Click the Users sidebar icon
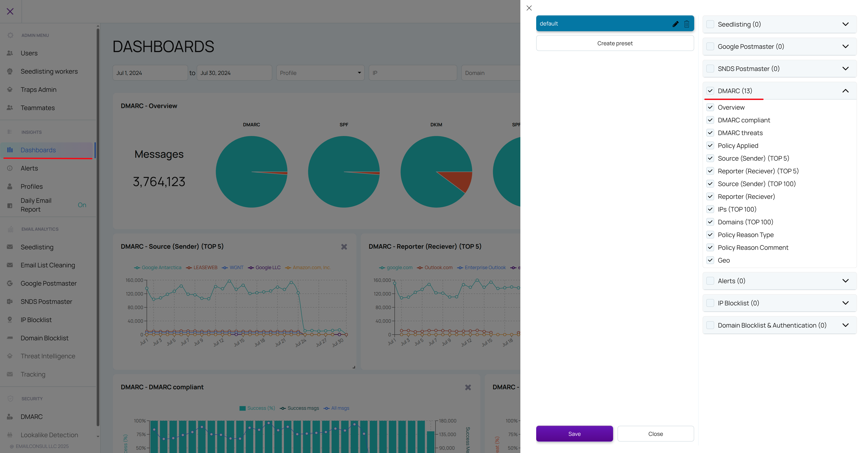Viewport: 868px width, 453px height. [10, 53]
